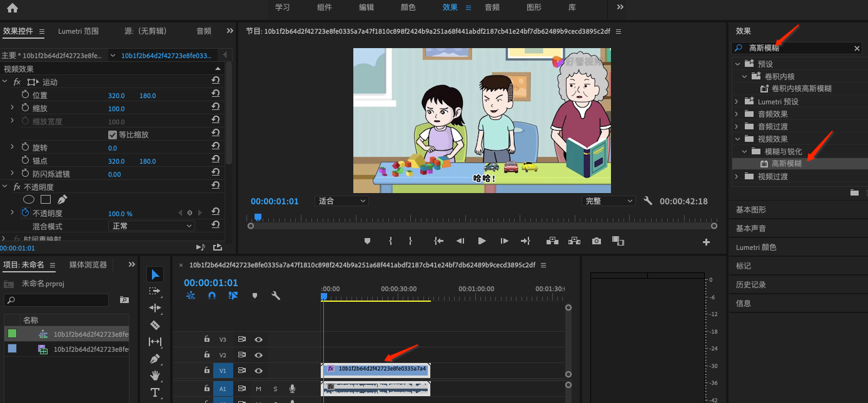This screenshot has width=868, height=403.
Task: Open the 基本图形 panel
Action: point(751,210)
